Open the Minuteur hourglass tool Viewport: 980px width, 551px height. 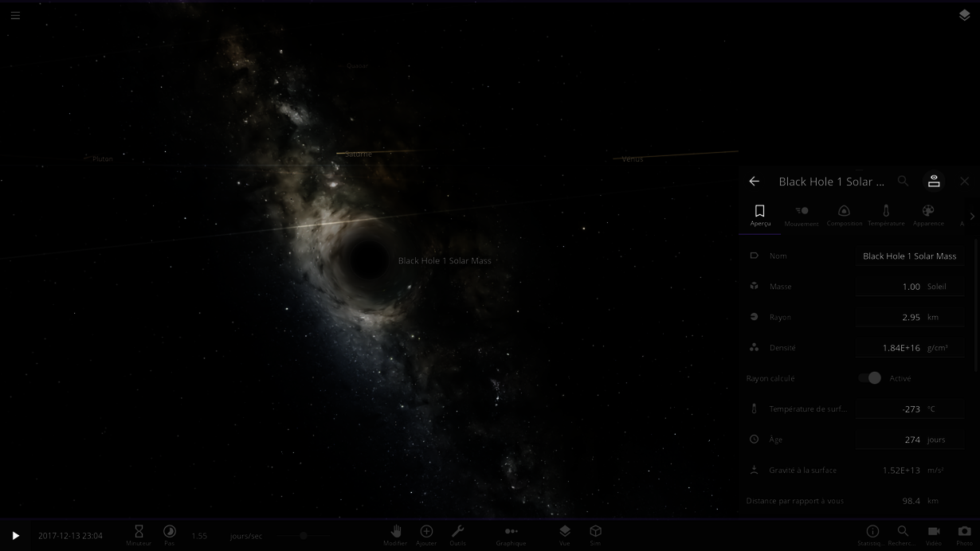click(x=139, y=534)
